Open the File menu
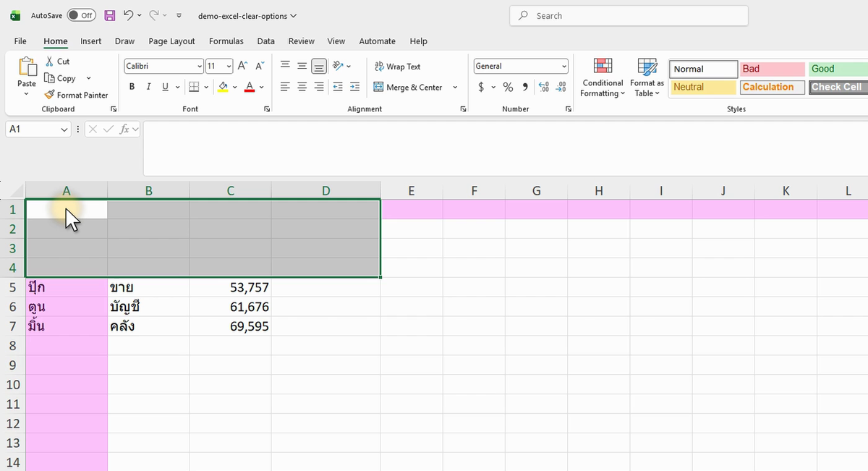The width and height of the screenshot is (868, 471). tap(20, 41)
